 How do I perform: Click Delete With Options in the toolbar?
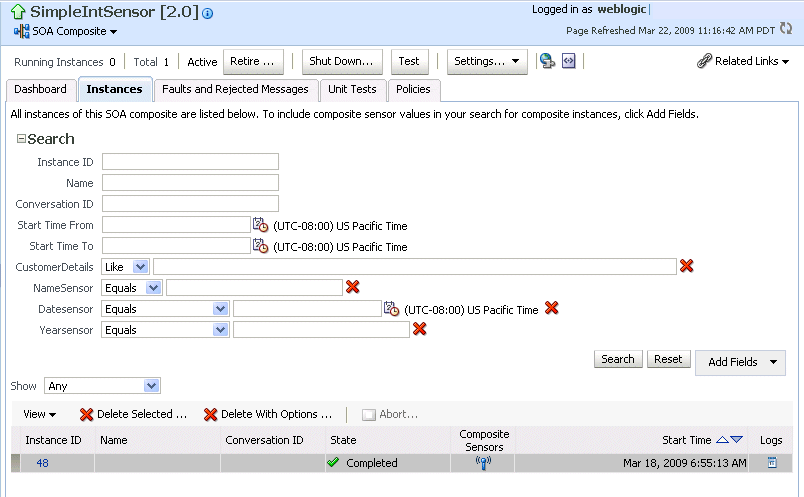tap(268, 414)
